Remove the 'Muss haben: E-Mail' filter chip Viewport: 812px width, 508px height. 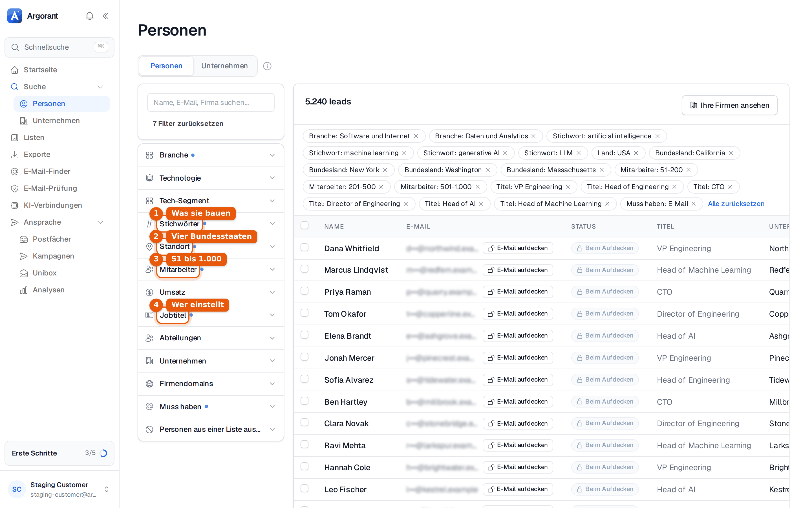(x=694, y=203)
